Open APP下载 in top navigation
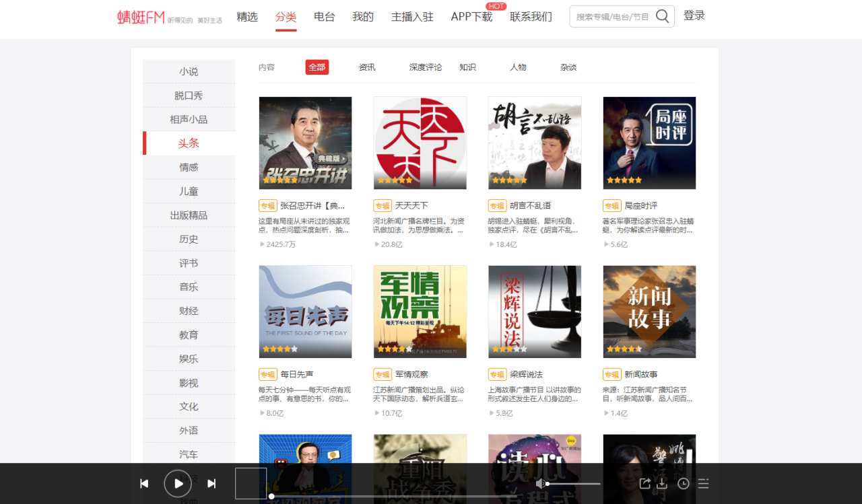 tap(471, 17)
